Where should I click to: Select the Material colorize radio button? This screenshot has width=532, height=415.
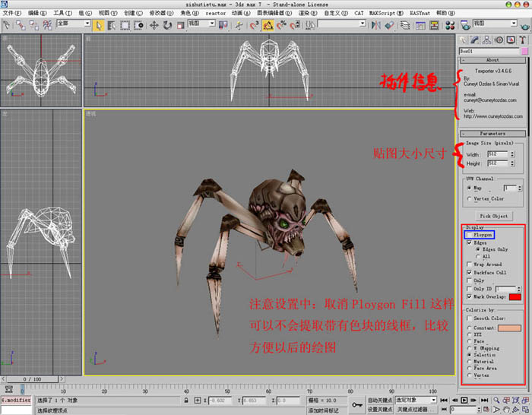(469, 362)
